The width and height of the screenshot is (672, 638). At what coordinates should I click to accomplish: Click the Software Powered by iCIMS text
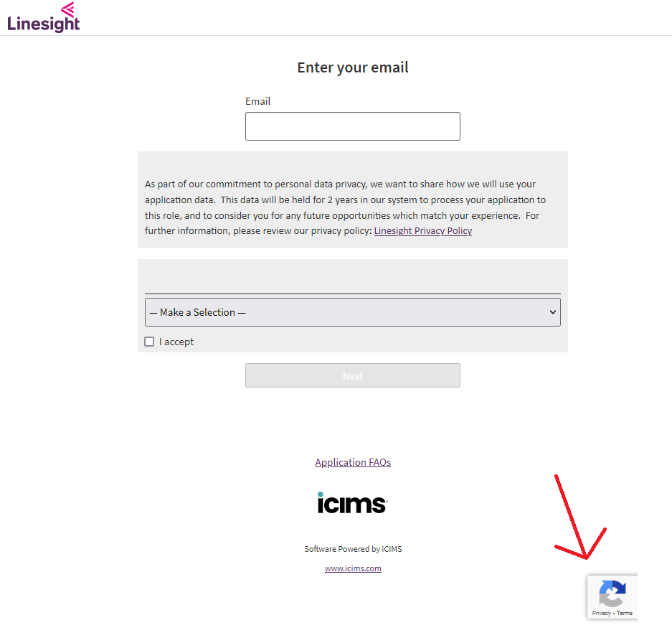click(353, 549)
